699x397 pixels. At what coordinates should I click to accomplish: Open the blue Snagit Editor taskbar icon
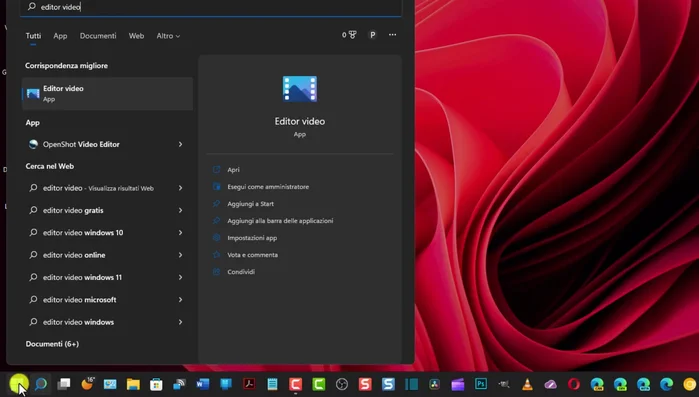coord(388,384)
